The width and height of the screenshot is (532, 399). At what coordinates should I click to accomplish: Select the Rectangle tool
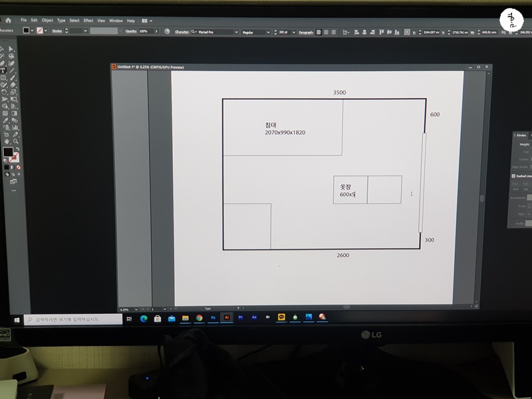(x=3, y=77)
